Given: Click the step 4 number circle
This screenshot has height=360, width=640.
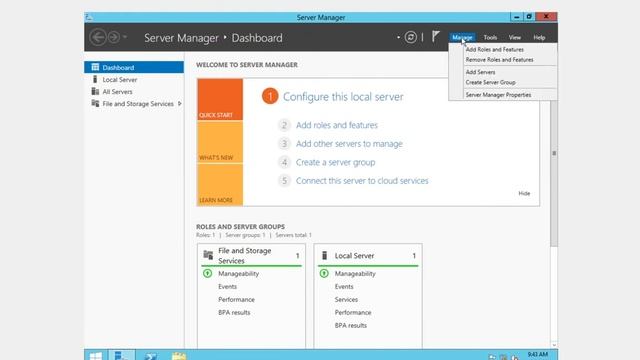Looking at the screenshot, I should pyautogui.click(x=284, y=162).
